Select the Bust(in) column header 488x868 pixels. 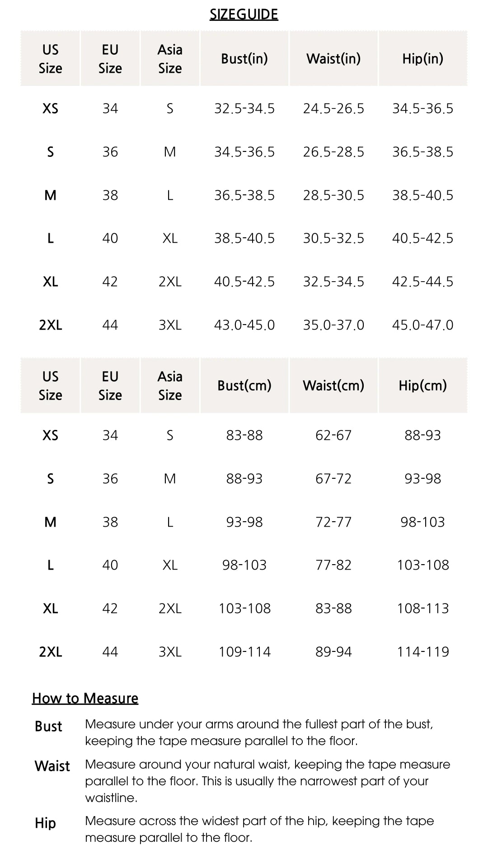244,59
